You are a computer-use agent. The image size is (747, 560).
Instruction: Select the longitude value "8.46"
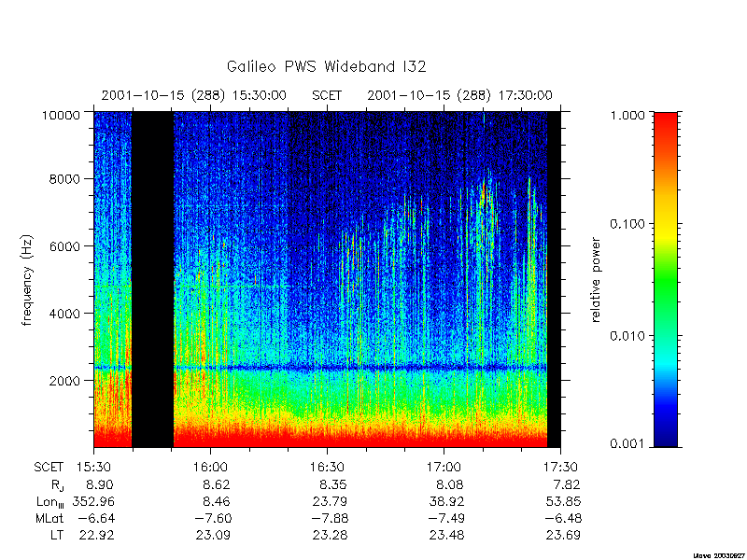[x=216, y=501]
